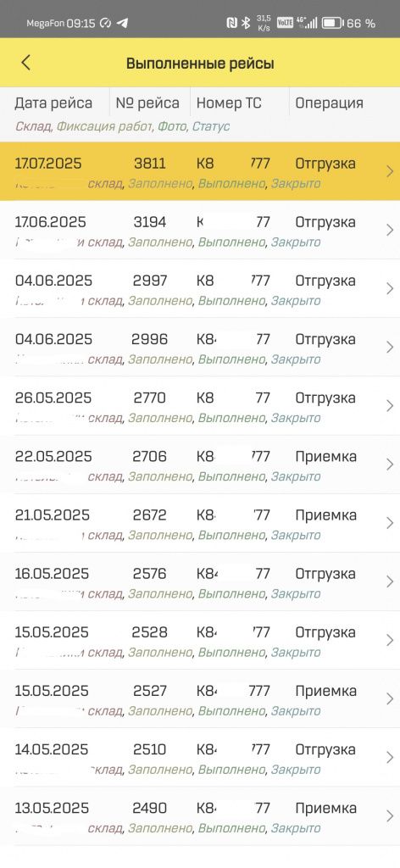Select № рейса column header
This screenshot has width=400, height=868.
[147, 103]
